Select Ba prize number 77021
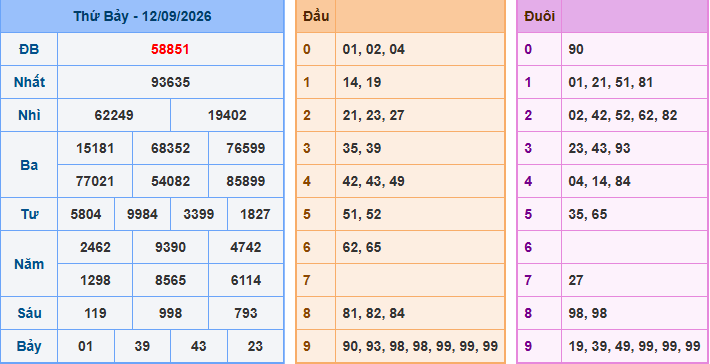This screenshot has width=710, height=364. point(95,182)
